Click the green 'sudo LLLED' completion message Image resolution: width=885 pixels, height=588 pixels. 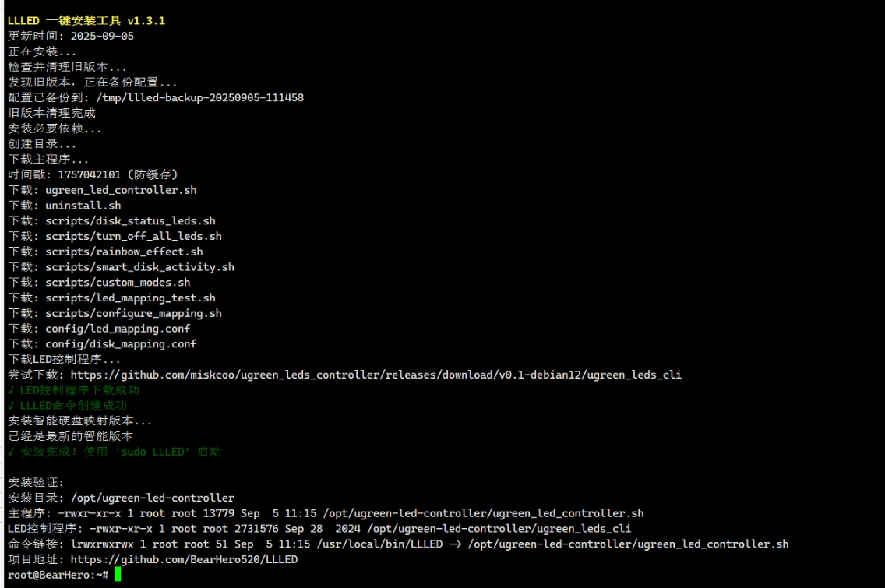point(115,452)
